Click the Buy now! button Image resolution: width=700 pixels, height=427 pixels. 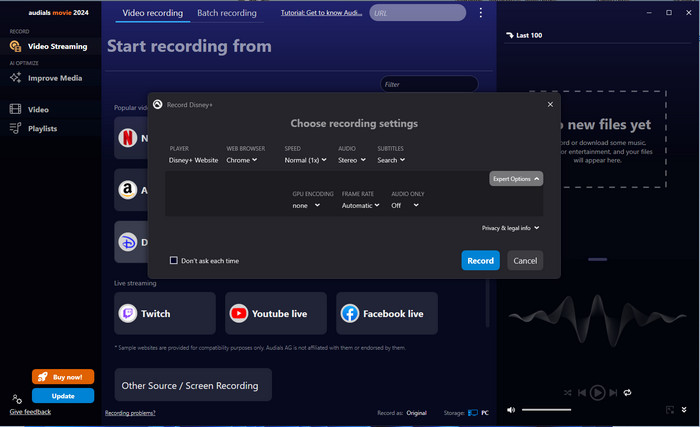point(63,377)
